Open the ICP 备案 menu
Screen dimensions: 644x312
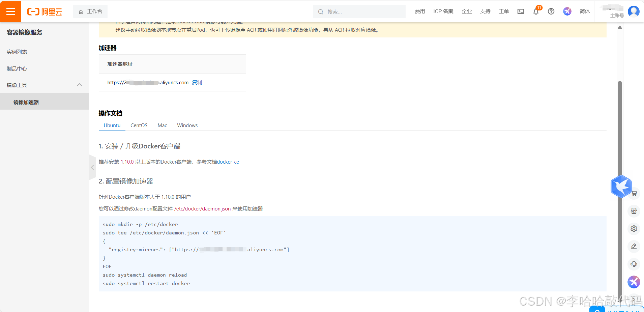(x=443, y=11)
